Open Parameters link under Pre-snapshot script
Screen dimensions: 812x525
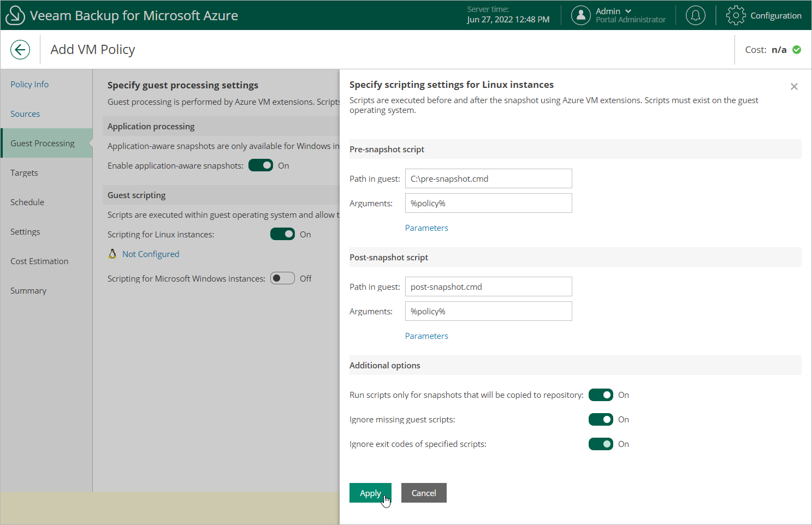pyautogui.click(x=426, y=228)
